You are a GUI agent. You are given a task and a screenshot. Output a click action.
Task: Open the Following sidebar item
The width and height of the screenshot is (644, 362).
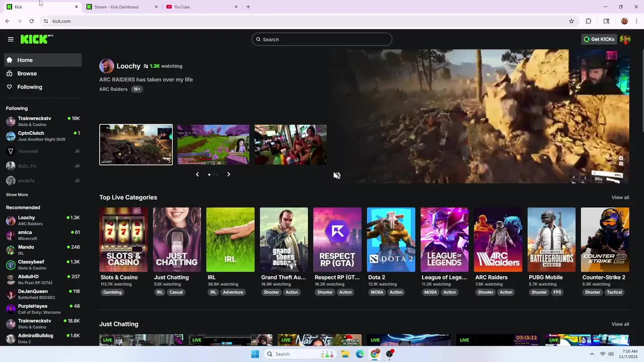43,87
